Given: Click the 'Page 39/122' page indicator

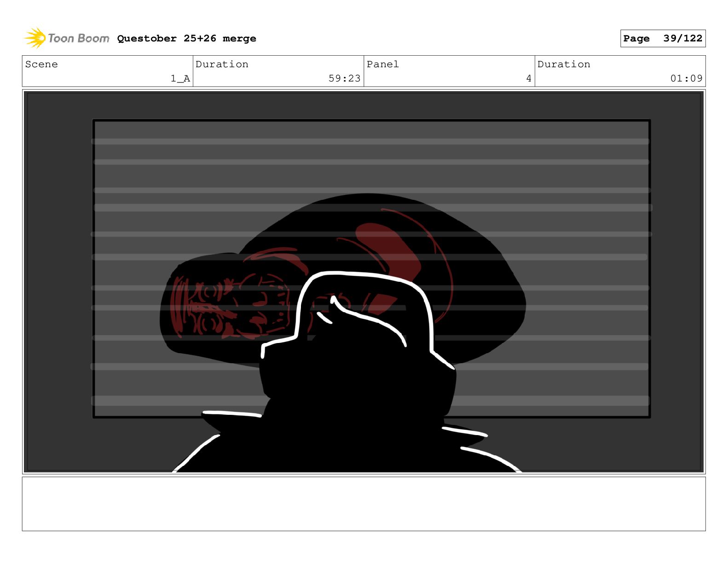Looking at the screenshot, I should [663, 39].
